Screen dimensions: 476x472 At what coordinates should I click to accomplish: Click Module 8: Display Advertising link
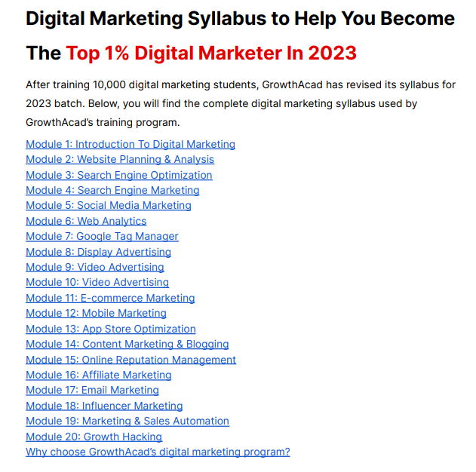point(98,252)
